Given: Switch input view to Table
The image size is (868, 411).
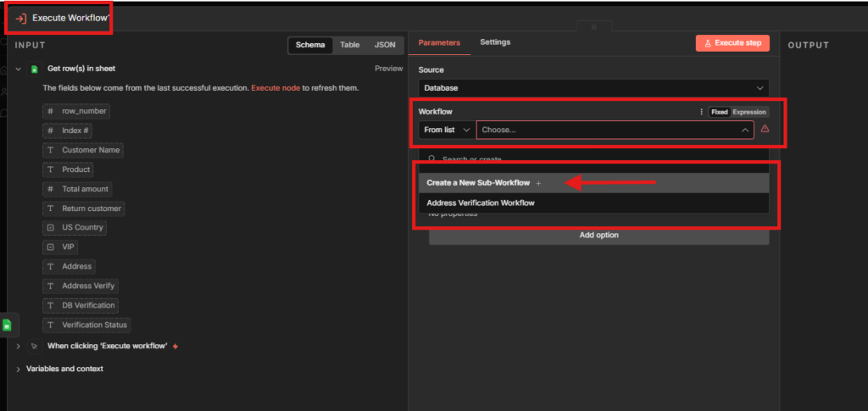Looking at the screenshot, I should [x=350, y=46].
